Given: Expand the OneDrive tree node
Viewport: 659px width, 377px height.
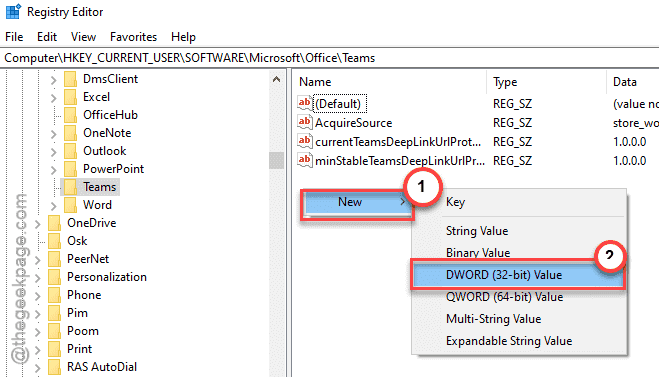Looking at the screenshot, I should click(37, 224).
